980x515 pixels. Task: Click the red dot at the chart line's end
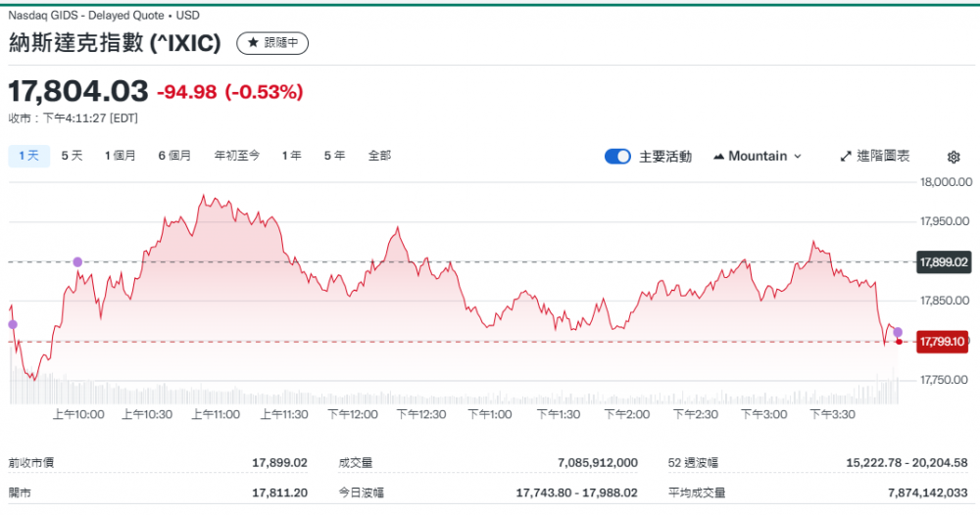[x=899, y=342]
